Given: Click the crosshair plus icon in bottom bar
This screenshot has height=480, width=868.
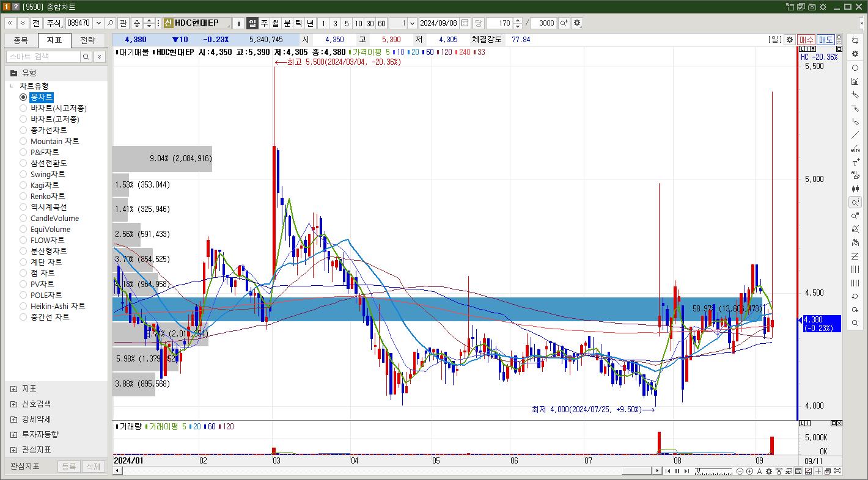Looking at the screenshot, I should click(x=818, y=471).
